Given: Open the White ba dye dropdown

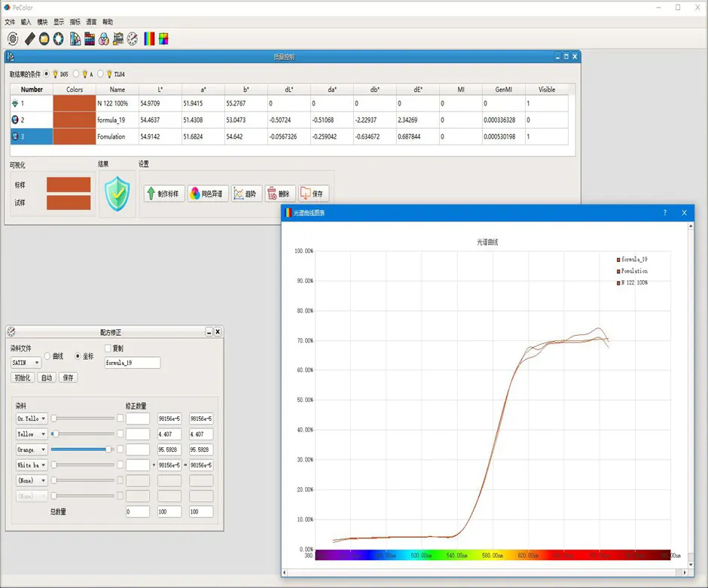Looking at the screenshot, I should [32, 465].
